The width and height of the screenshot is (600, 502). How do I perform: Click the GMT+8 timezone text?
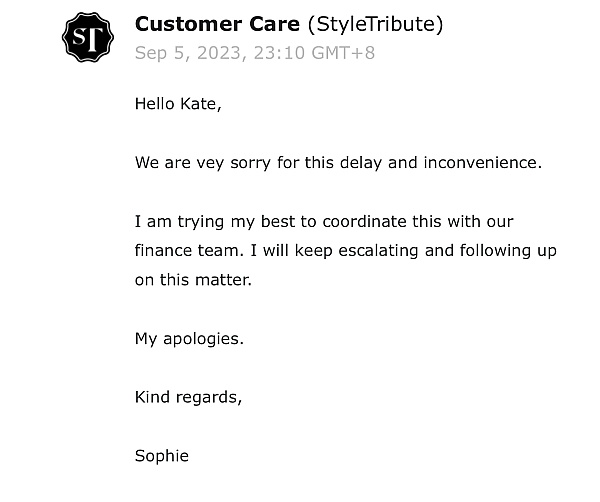coord(343,53)
